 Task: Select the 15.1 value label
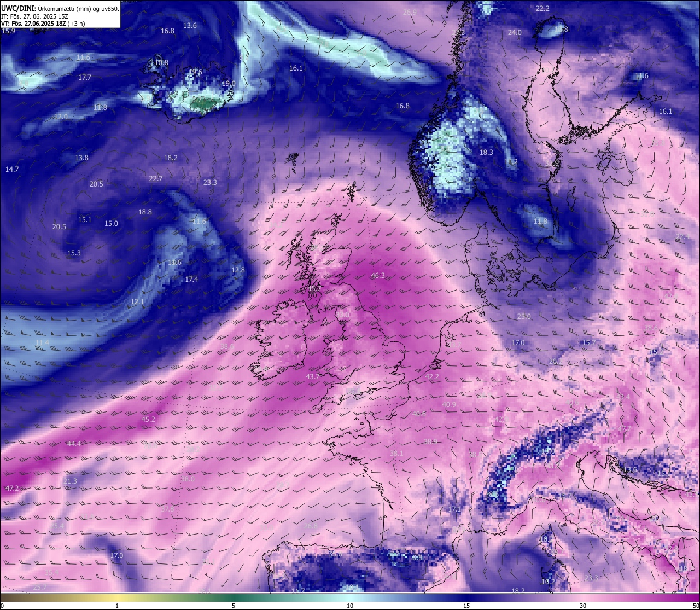tap(85, 220)
